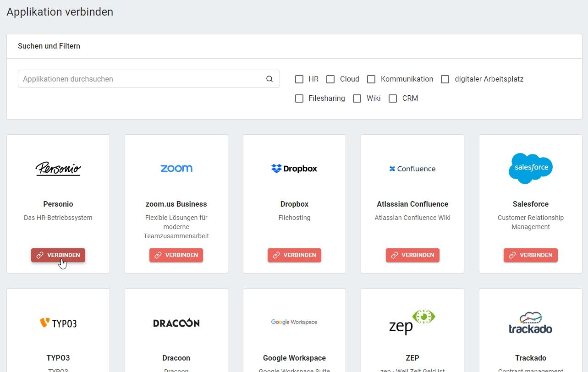Enable the HR filter checkbox
This screenshot has width=588, height=372.
click(299, 79)
